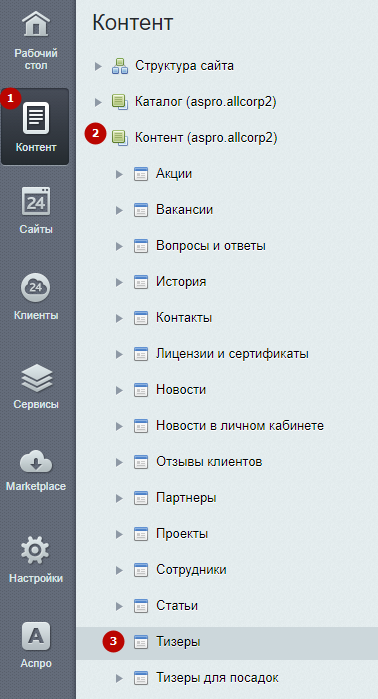Click the infoblock icon beside Вопросы и ответы
The height and width of the screenshot is (699, 378).
(141, 246)
